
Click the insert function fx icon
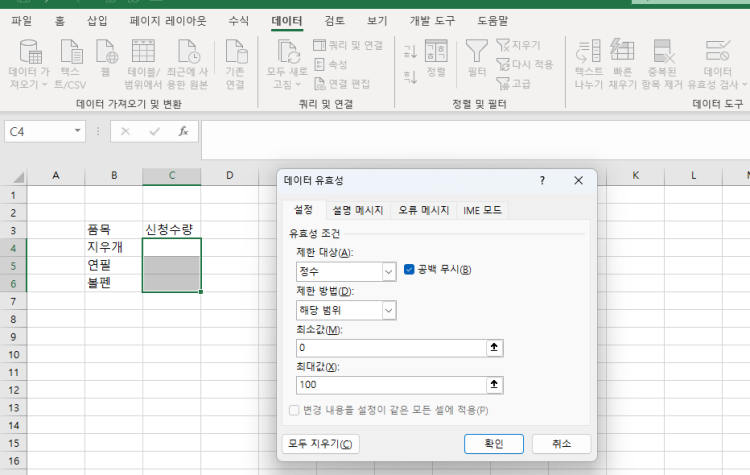(183, 131)
